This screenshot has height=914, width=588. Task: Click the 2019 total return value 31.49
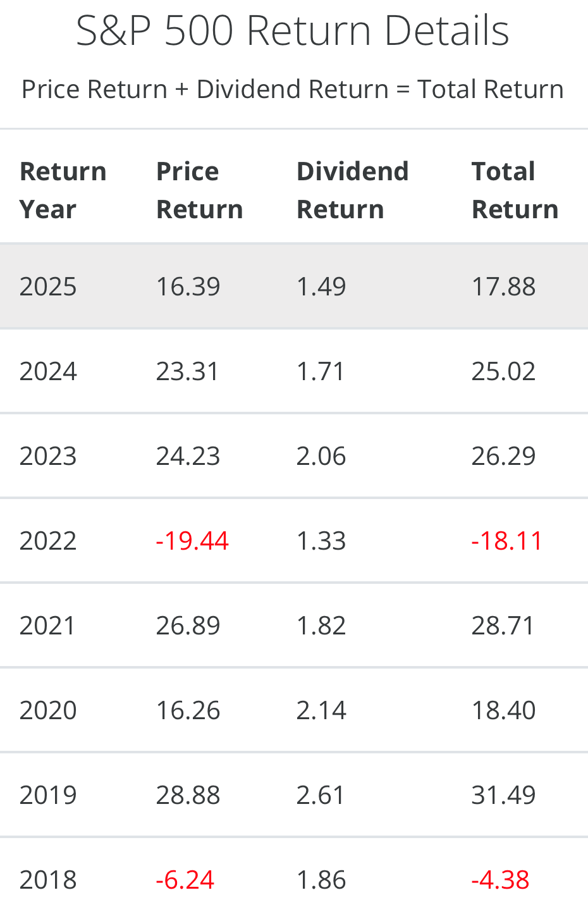[503, 795]
